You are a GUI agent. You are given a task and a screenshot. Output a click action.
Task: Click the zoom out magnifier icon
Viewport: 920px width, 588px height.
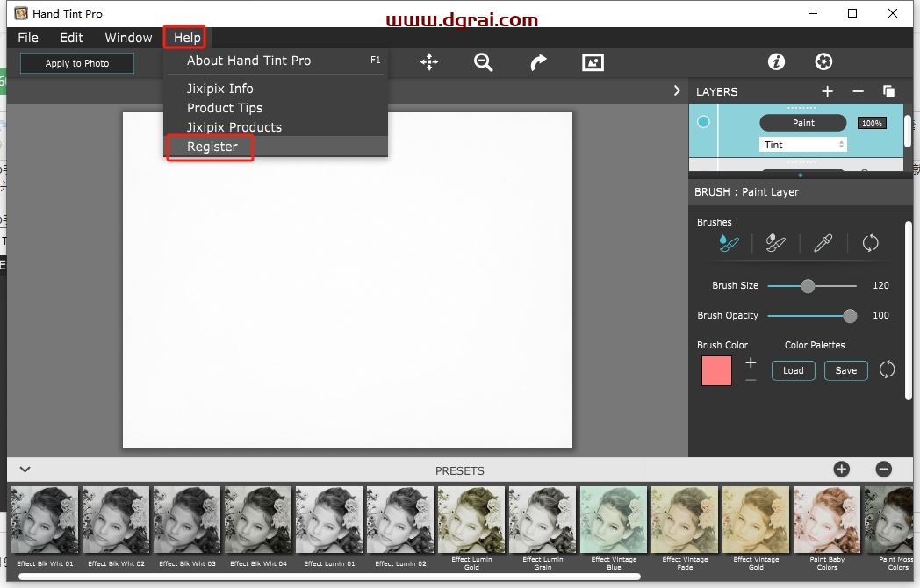[484, 62]
